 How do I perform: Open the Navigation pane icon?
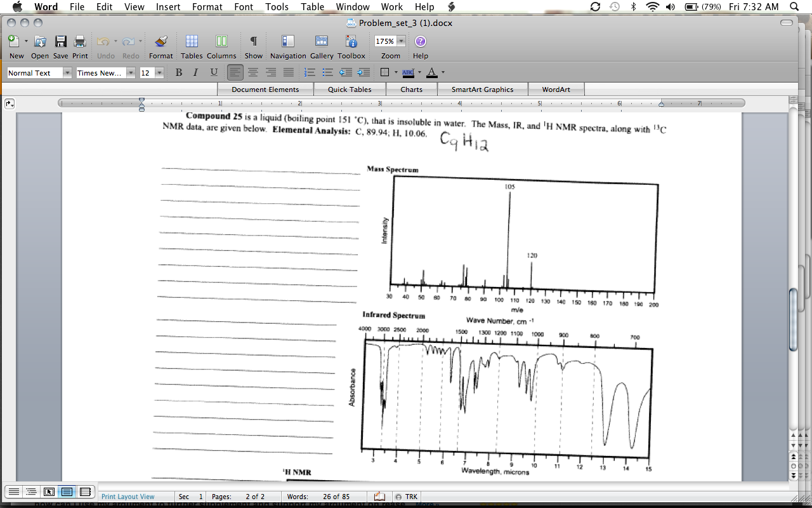(x=288, y=42)
